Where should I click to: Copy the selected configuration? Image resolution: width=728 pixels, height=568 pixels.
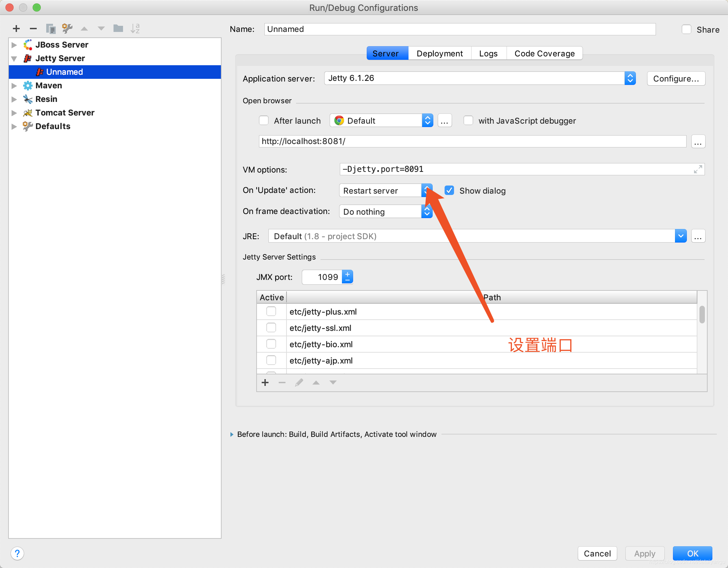click(x=51, y=29)
